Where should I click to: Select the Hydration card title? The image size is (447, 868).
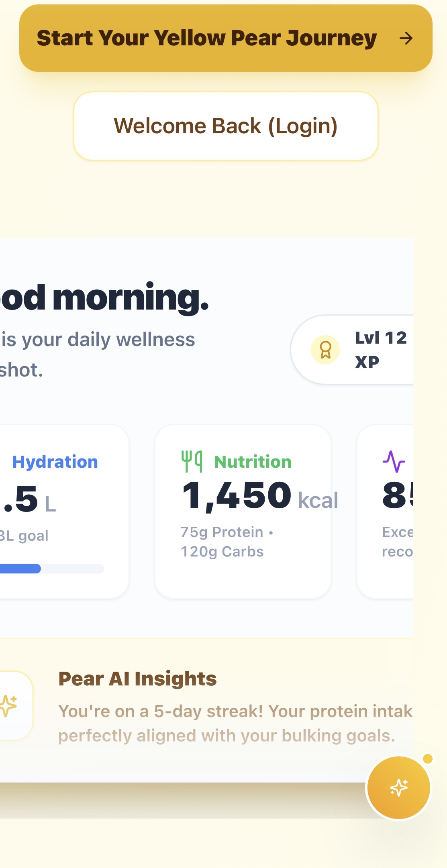click(x=55, y=462)
